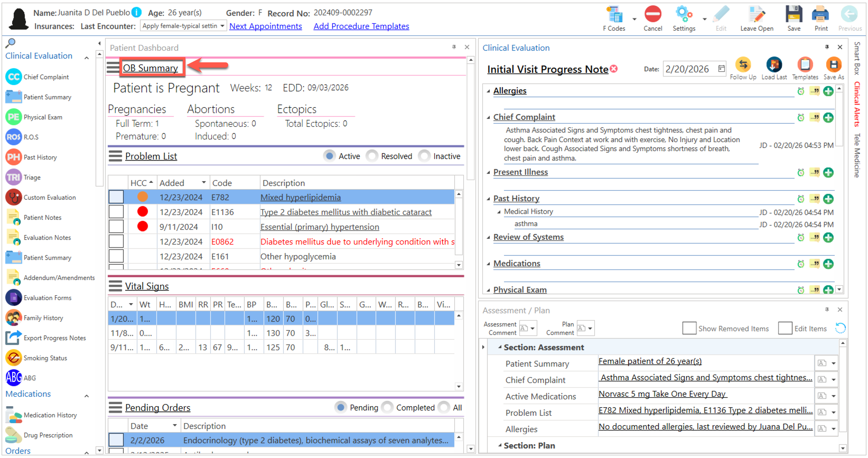Open the Last Encounter dropdown

coord(222,26)
